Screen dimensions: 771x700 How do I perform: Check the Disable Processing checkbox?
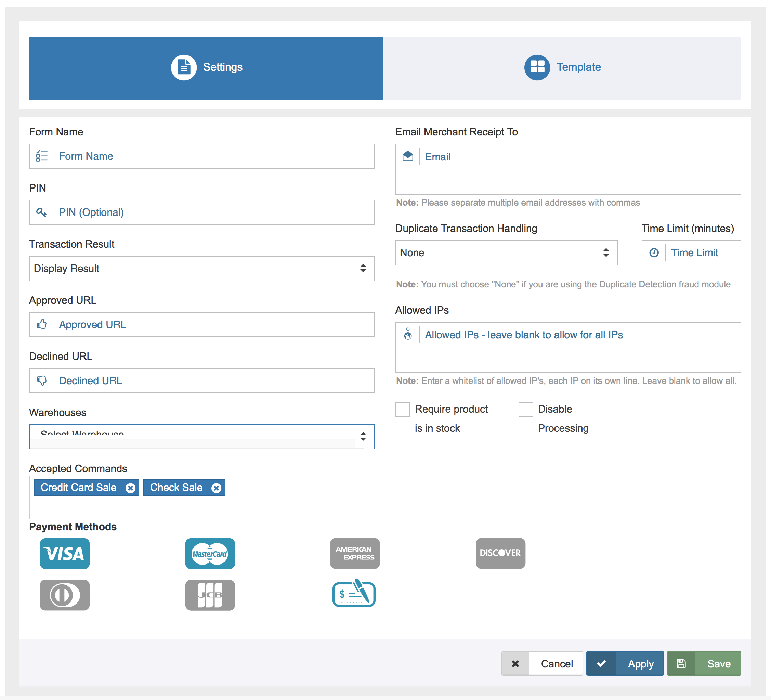pyautogui.click(x=525, y=409)
